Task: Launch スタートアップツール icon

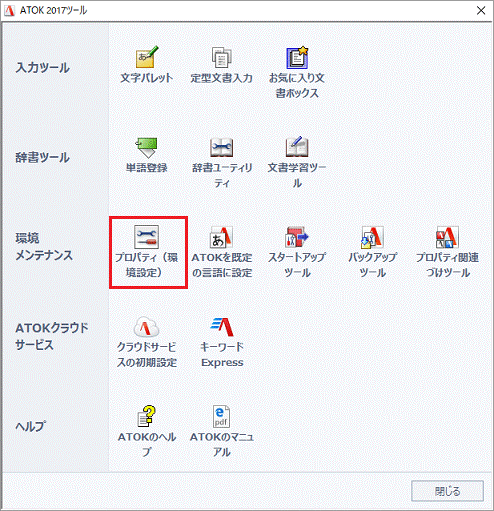Action: [297, 237]
